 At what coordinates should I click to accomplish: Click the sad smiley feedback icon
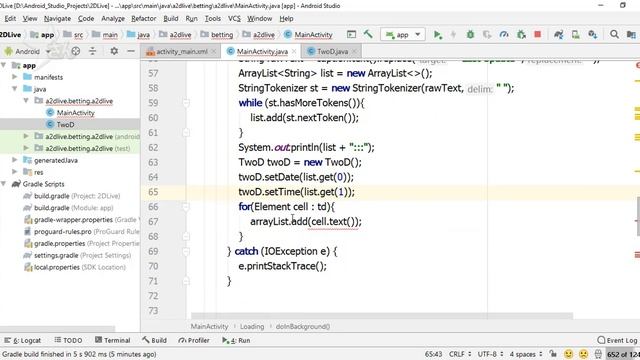point(583,354)
